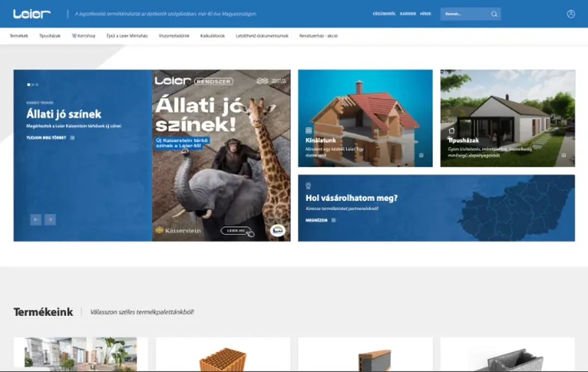Click the LEIER.HU button in banner
588x372 pixels.
(236, 230)
